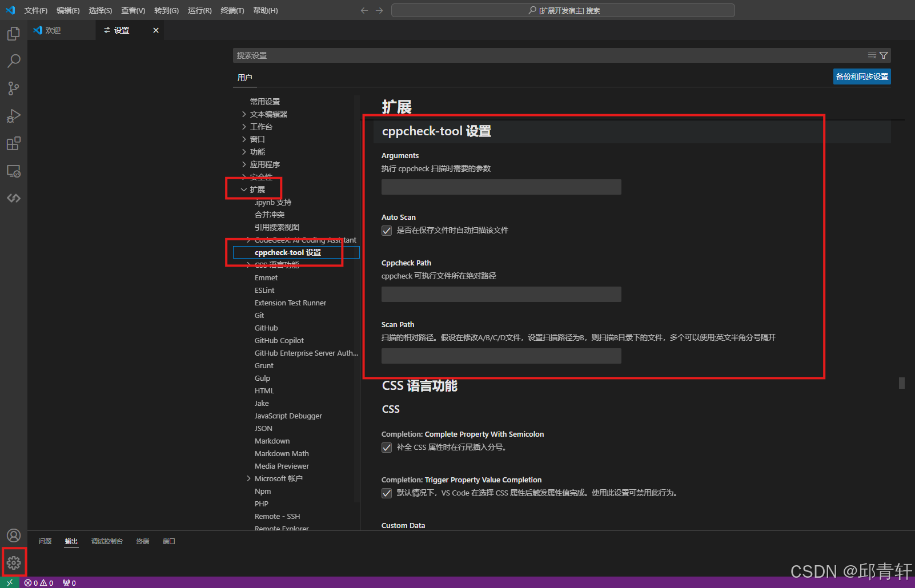Click the navigate back arrow

click(364, 10)
